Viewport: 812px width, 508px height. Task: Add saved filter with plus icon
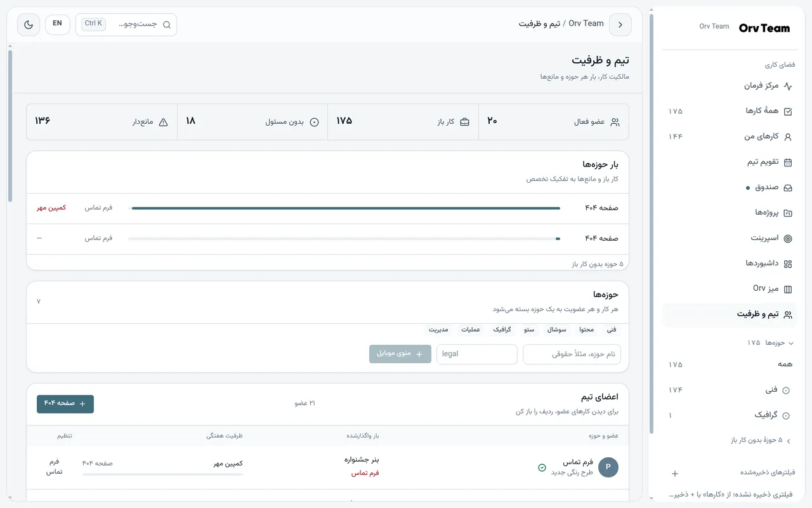coord(675,473)
